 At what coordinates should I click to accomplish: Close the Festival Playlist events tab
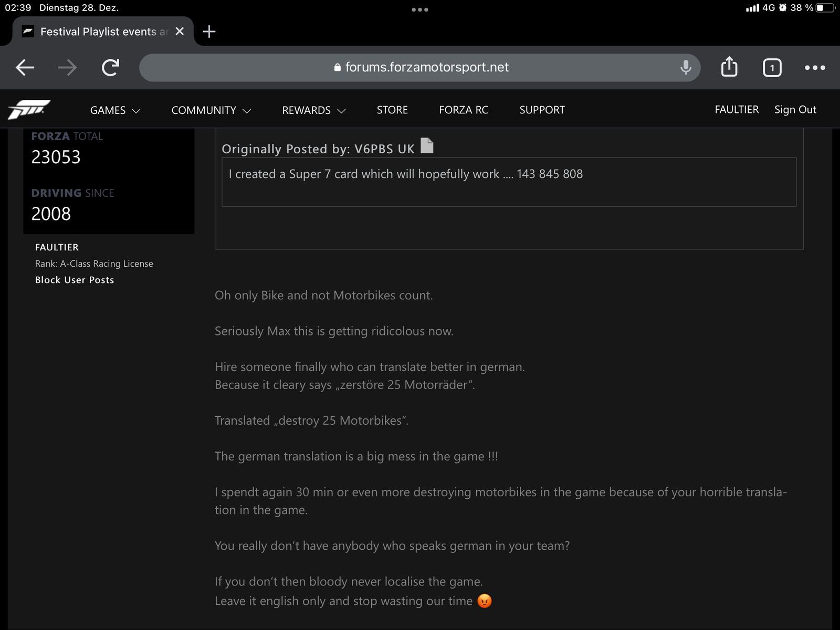[x=180, y=31]
